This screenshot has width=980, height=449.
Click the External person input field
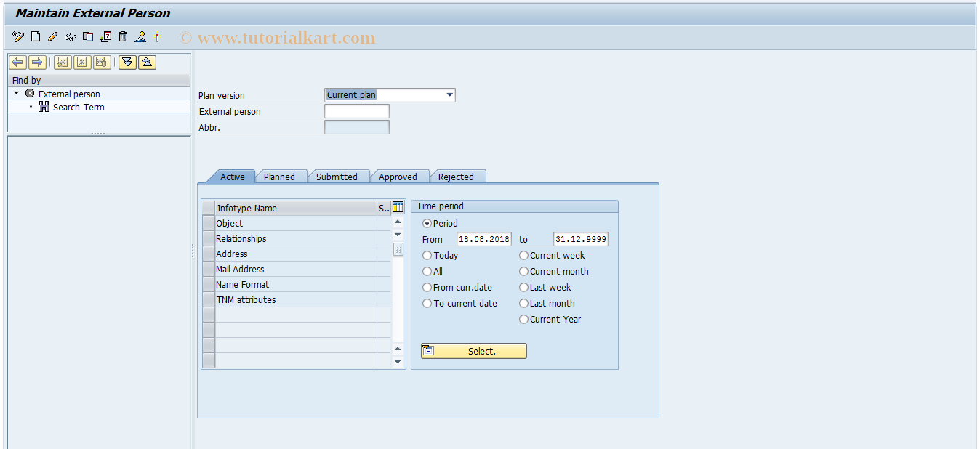point(356,111)
